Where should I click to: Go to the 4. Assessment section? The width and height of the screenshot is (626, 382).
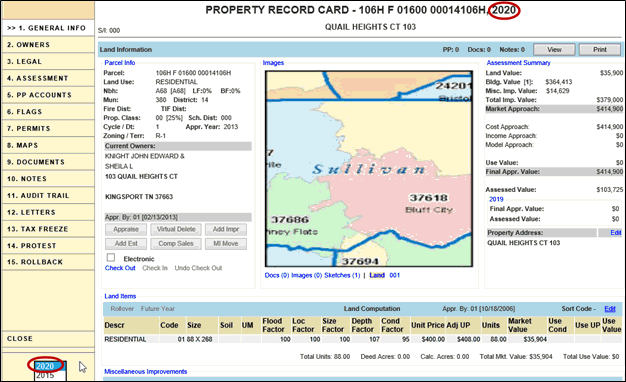pyautogui.click(x=48, y=78)
